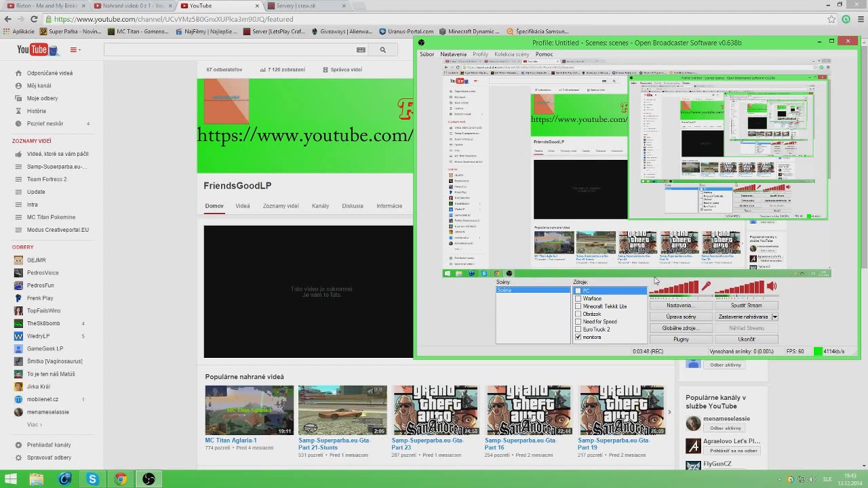868x488 pixels.
Task: Open GEJMR subscription channel
Action: coord(36,260)
